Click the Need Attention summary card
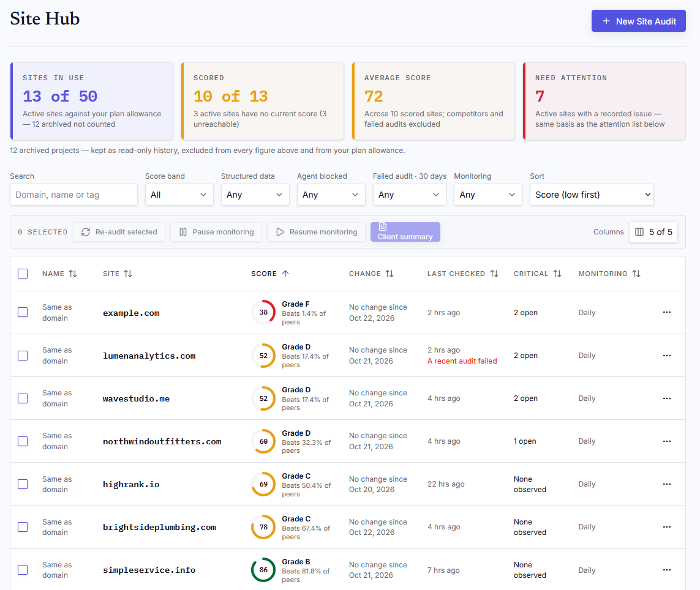 pos(604,101)
